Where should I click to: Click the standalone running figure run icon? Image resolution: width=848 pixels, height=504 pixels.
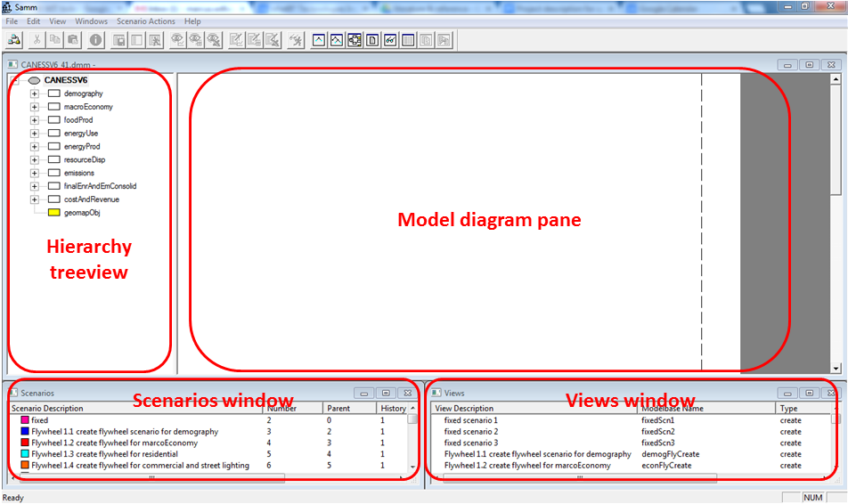(x=296, y=40)
